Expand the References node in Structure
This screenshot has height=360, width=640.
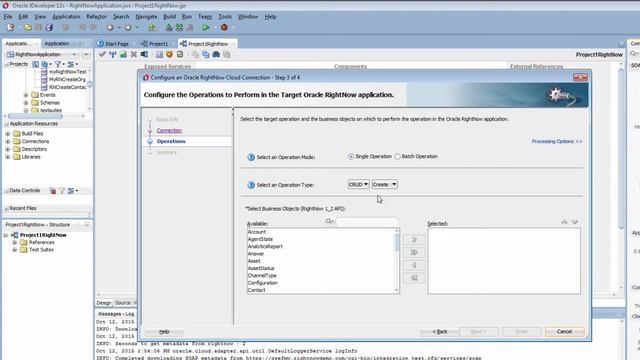coord(15,242)
